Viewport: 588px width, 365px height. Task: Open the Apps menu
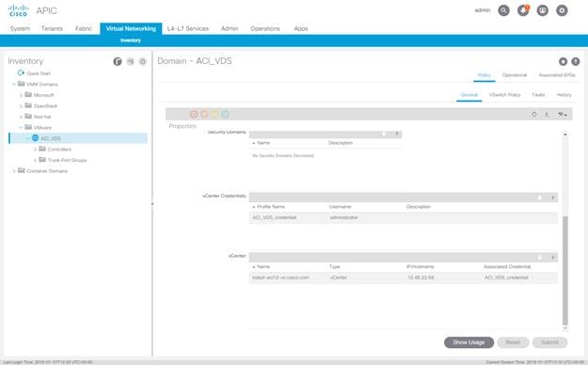tap(301, 28)
